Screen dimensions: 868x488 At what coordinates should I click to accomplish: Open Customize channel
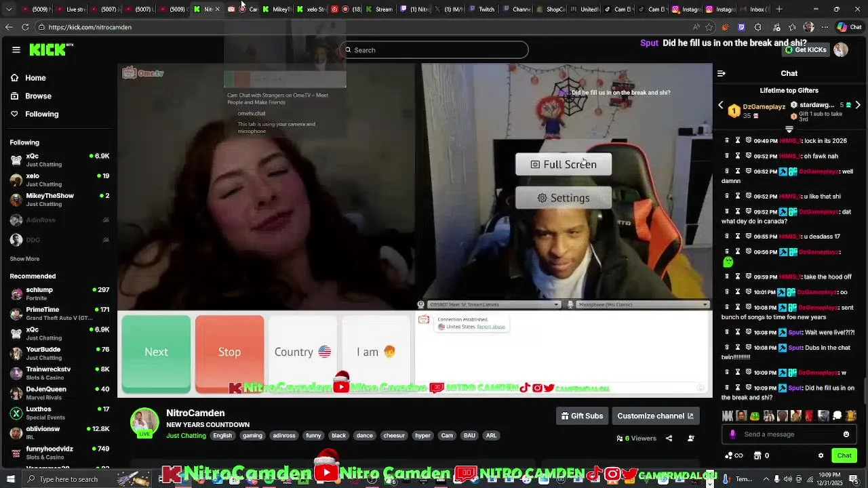656,415
